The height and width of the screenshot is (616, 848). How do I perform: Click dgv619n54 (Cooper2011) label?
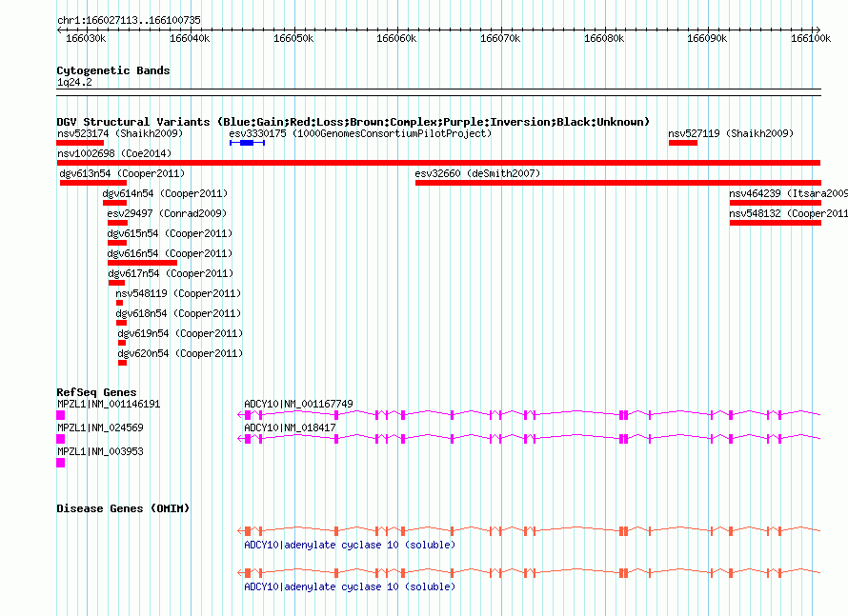click(180, 333)
